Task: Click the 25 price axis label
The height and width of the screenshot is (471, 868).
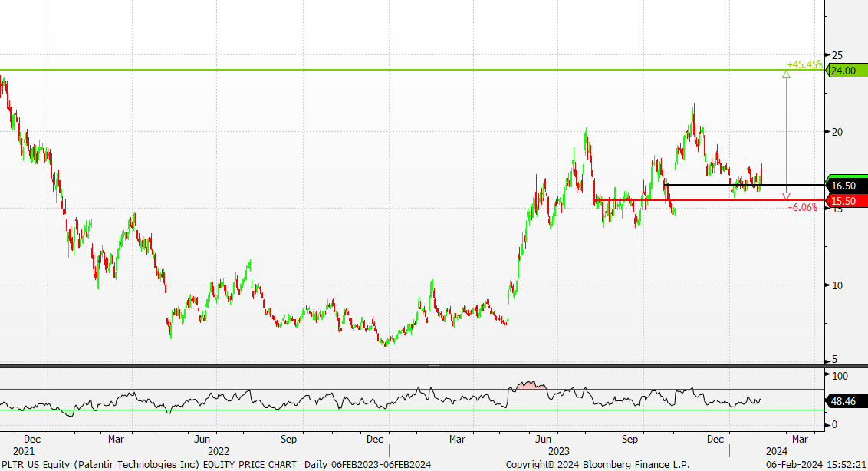Action: tap(837, 55)
